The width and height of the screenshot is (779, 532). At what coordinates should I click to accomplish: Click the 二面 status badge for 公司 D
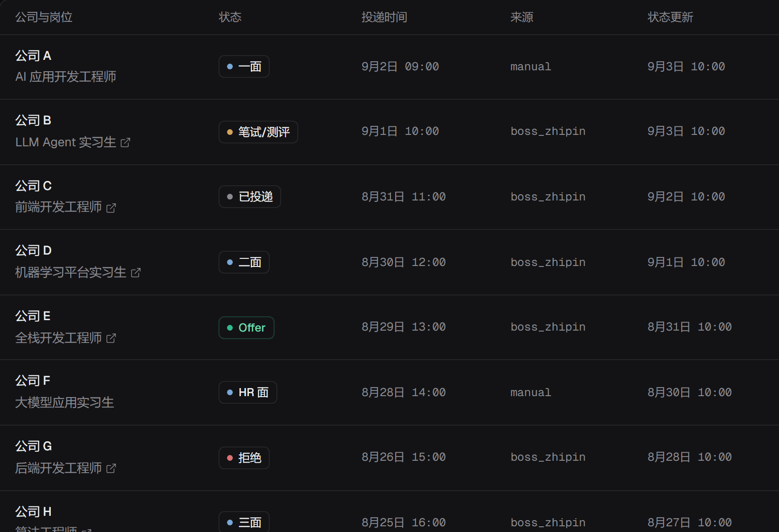pos(244,262)
